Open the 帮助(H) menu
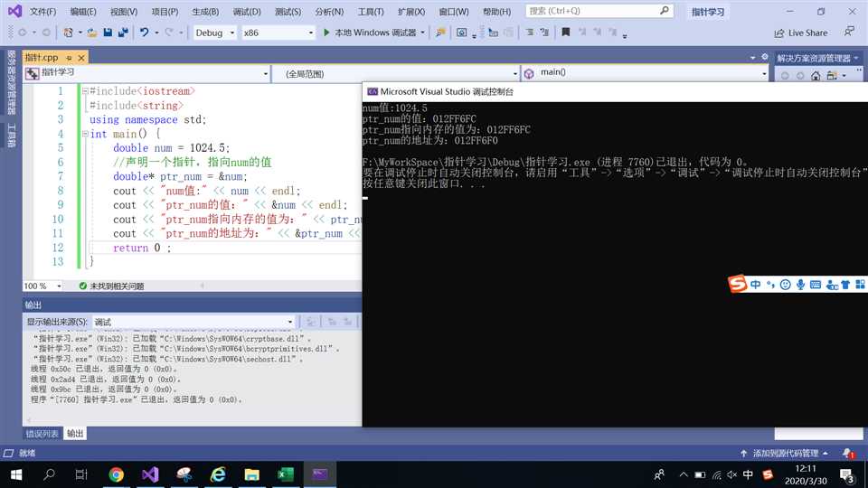The height and width of the screenshot is (488, 868). pos(496,11)
